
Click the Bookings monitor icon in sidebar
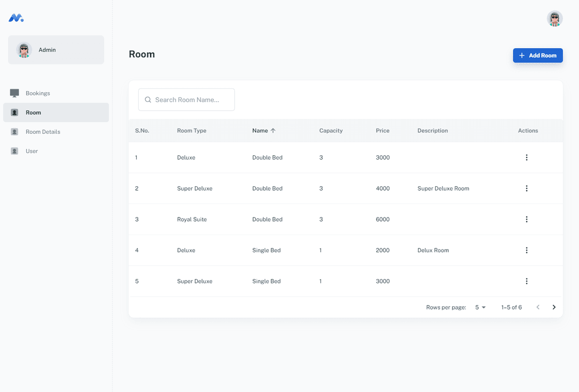click(14, 93)
